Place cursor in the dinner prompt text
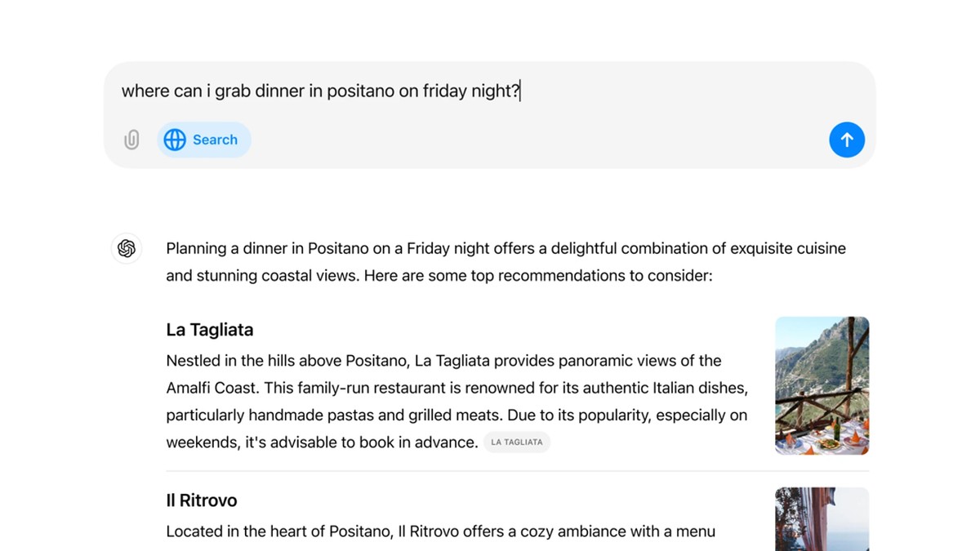The height and width of the screenshot is (551, 980). point(321,91)
